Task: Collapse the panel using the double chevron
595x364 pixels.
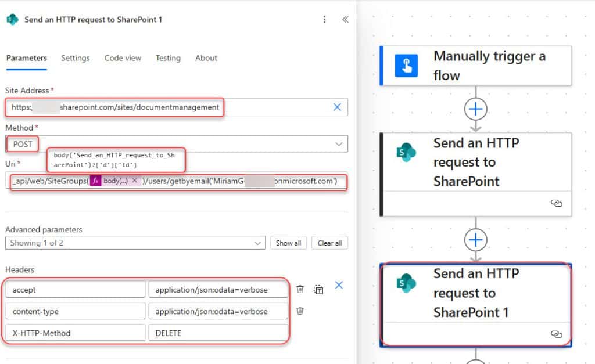Action: 345,19
